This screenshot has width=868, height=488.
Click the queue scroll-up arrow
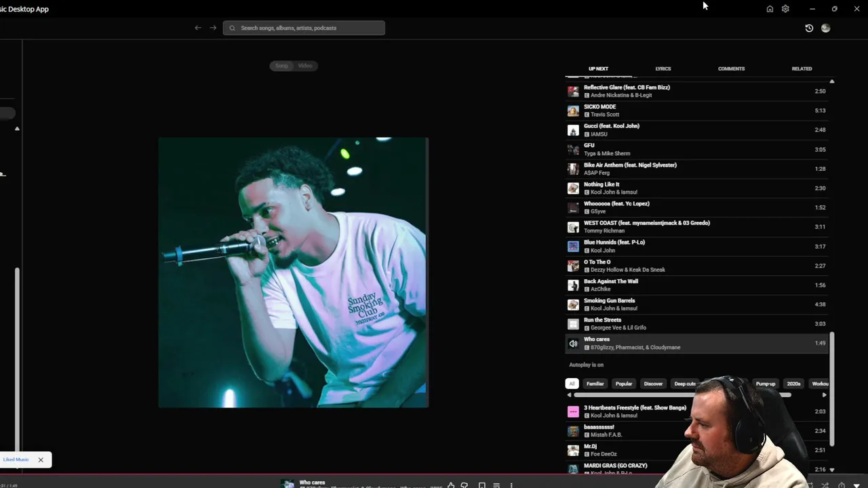pyautogui.click(x=831, y=81)
